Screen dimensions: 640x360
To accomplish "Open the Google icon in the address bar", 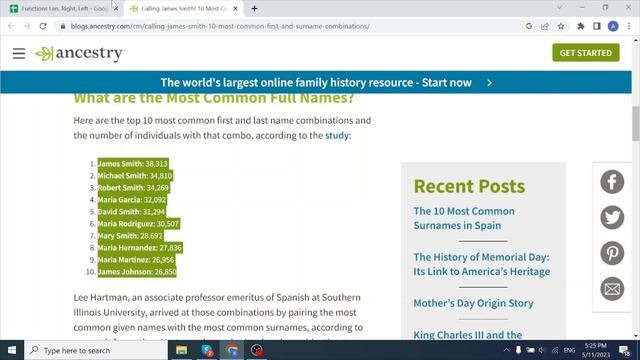I will (529, 26).
